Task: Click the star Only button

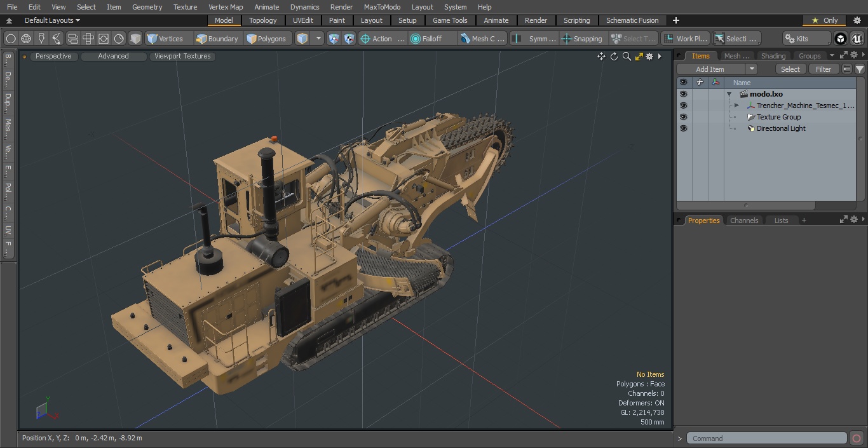Action: pos(824,20)
